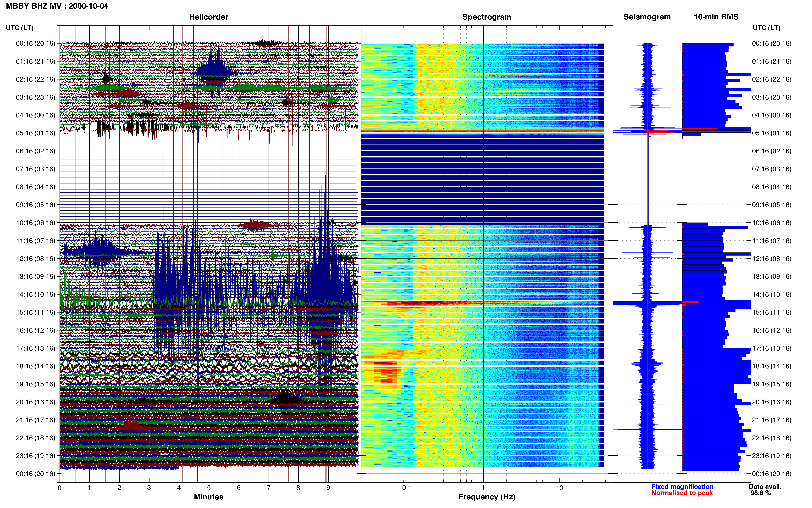Click the left '00:16 (20:16)' top time label

(x=36, y=43)
